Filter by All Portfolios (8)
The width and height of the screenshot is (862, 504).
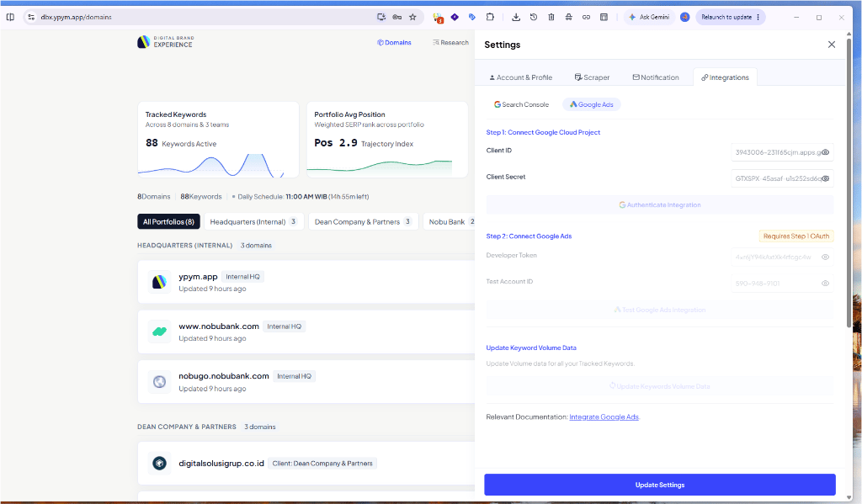pos(168,221)
